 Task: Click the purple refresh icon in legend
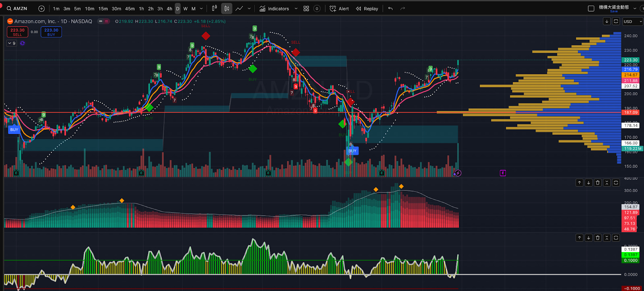tap(23, 43)
